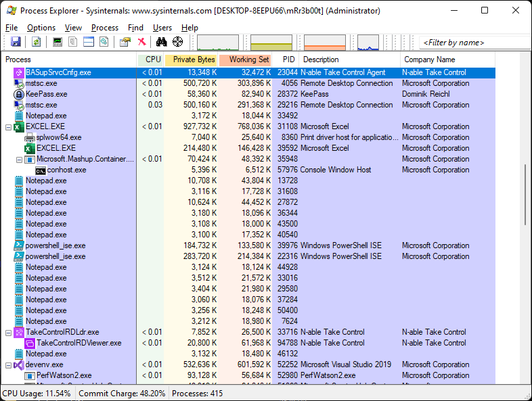Click the blue I/O mini graph
This screenshot has height=401, width=532.
[x=368, y=43]
